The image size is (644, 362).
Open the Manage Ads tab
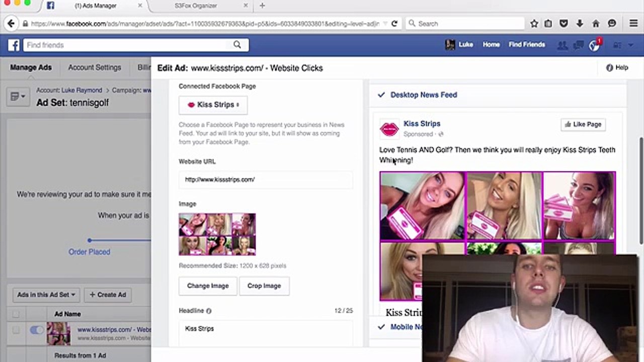pyautogui.click(x=31, y=67)
